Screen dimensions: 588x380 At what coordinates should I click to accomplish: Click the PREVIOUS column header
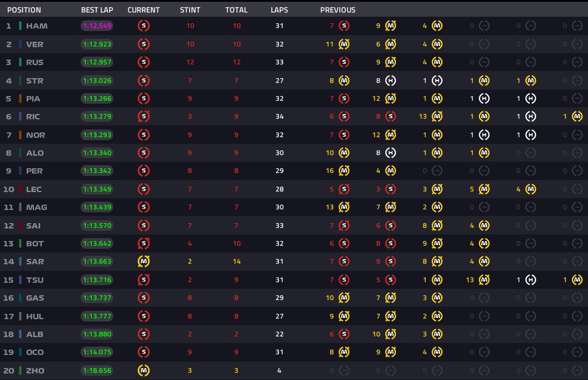point(338,10)
